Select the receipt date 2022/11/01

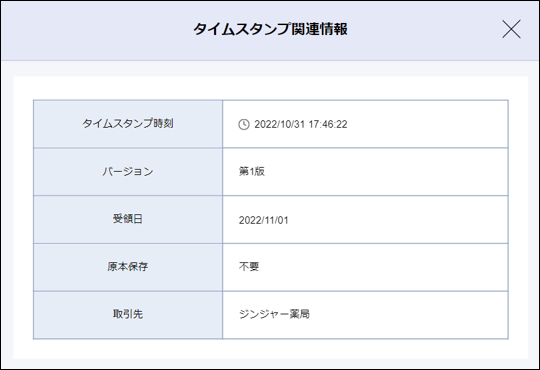(x=263, y=220)
